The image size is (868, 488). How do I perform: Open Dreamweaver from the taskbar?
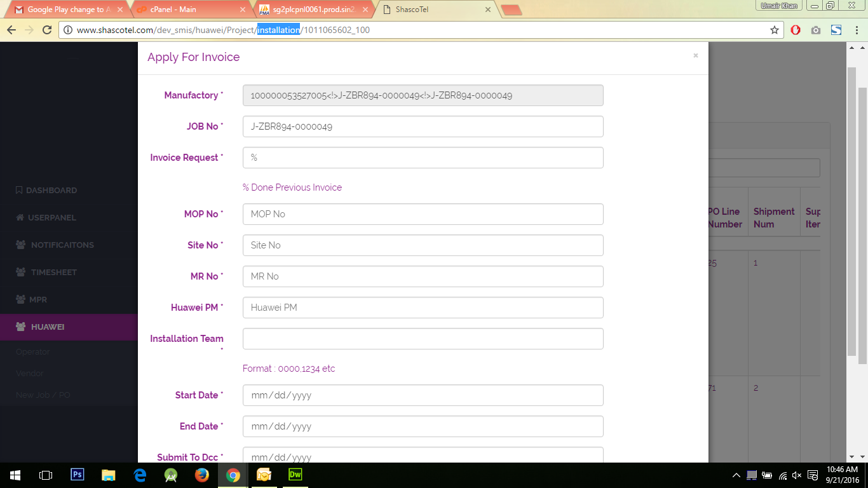pyautogui.click(x=295, y=475)
